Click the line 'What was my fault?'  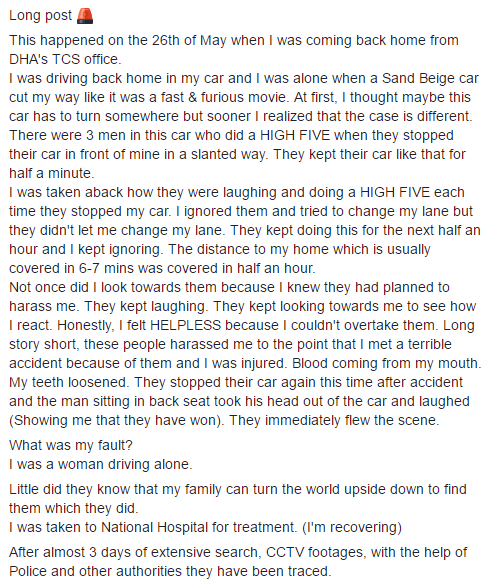(71, 445)
